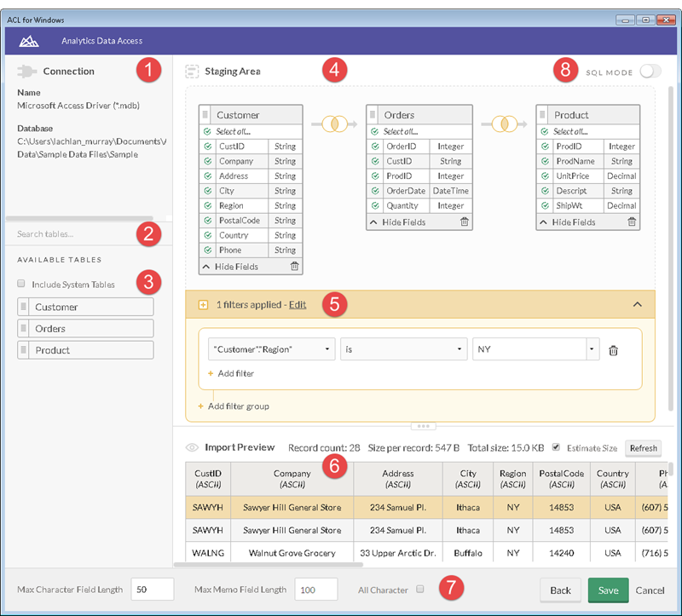Collapse Product fields with Hide Fields
The height and width of the screenshot is (616, 682).
[568, 222]
